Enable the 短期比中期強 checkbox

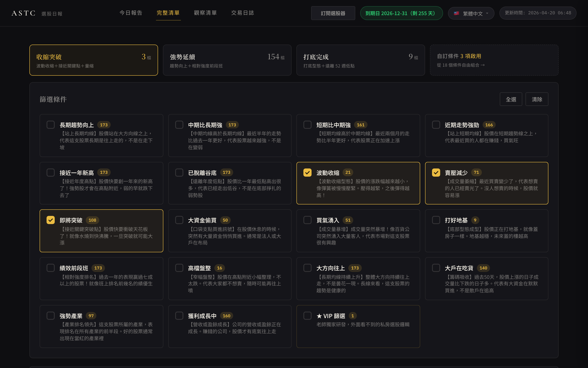(307, 125)
